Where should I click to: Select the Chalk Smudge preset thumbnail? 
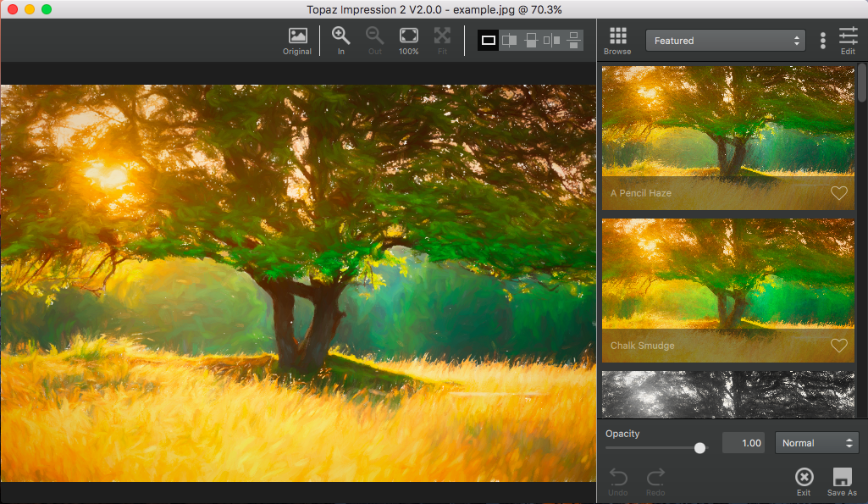coord(727,280)
